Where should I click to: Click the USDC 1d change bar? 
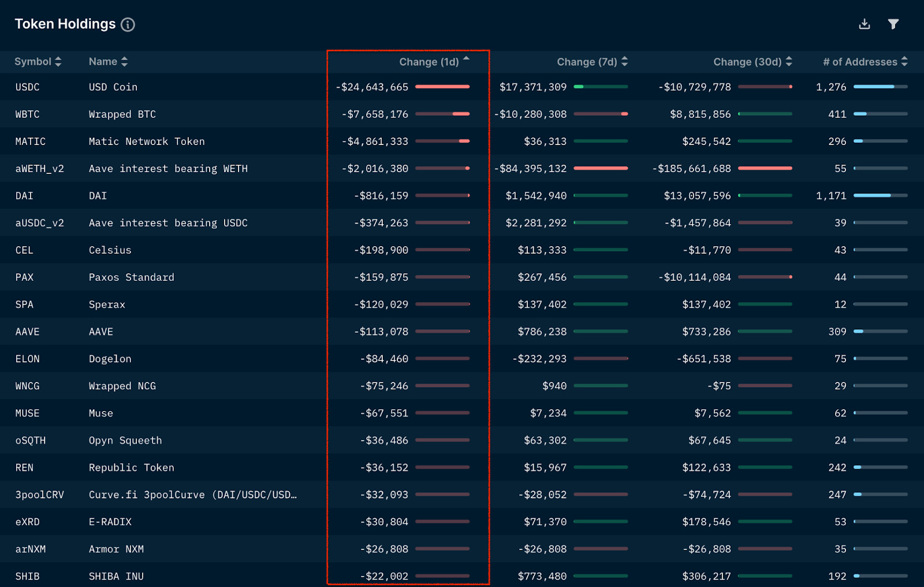[x=442, y=87]
